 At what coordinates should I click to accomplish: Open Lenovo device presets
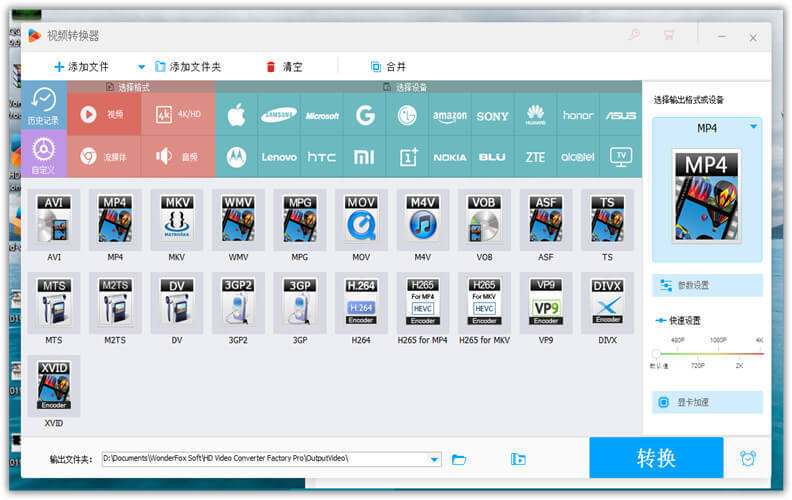click(x=279, y=157)
